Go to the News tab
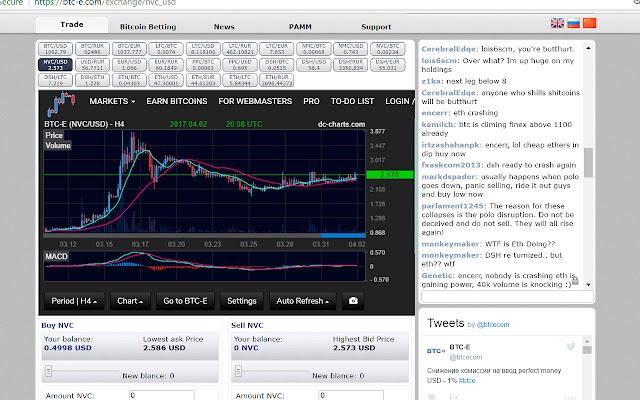Viewport: 640px width, 400px height. pos(224,27)
